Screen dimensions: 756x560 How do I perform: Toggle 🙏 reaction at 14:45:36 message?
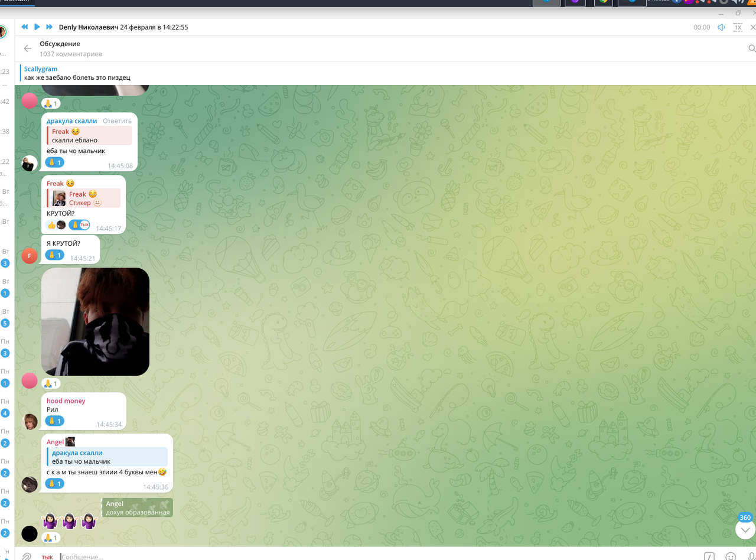point(55,484)
